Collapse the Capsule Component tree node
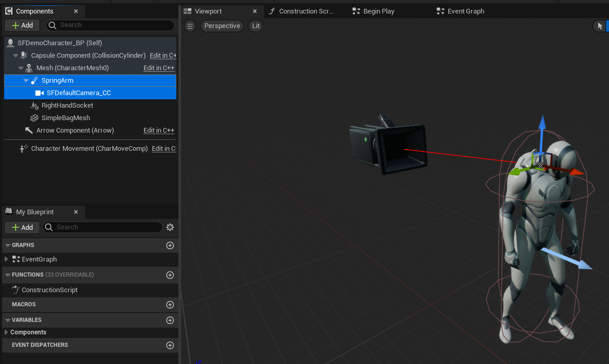Screen dimensions: 609x364 click(16, 56)
